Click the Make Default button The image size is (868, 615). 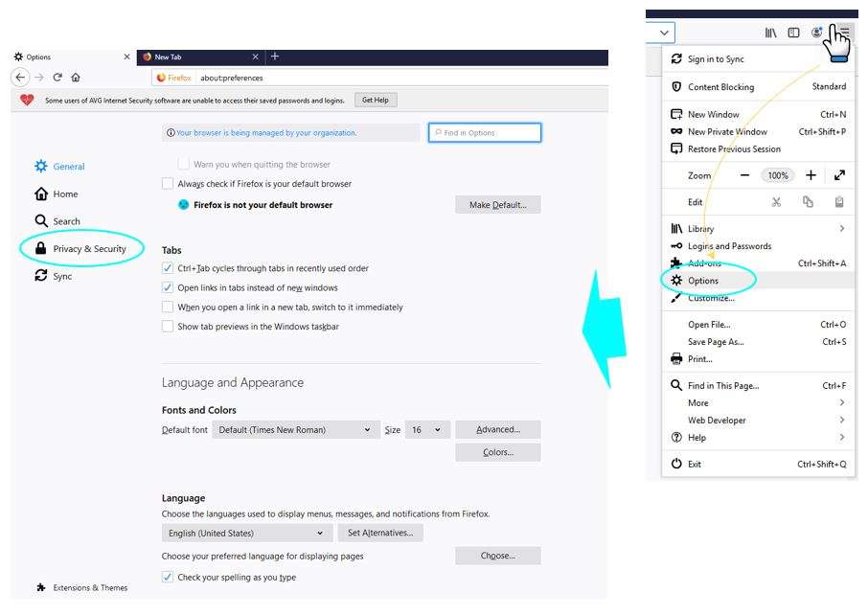(497, 204)
